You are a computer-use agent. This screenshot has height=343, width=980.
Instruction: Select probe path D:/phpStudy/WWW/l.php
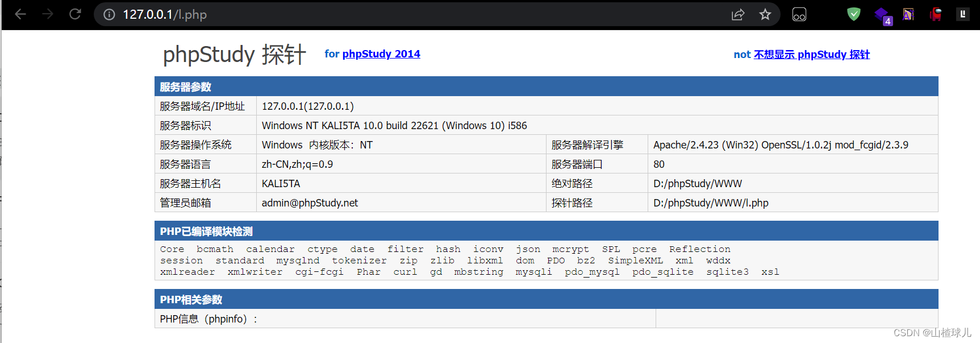[x=711, y=203]
